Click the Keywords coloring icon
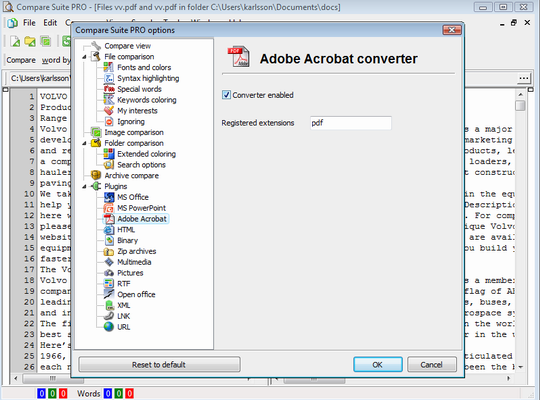 109,100
